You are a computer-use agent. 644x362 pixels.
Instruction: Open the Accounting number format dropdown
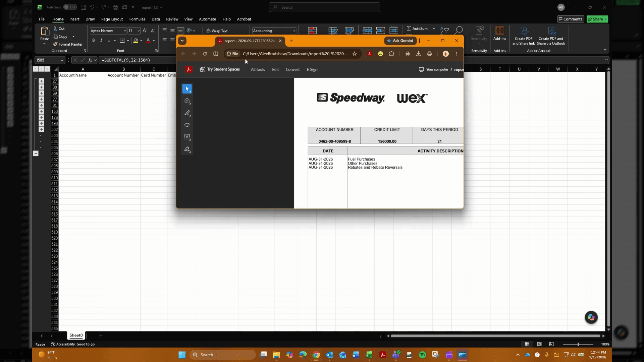[x=294, y=31]
